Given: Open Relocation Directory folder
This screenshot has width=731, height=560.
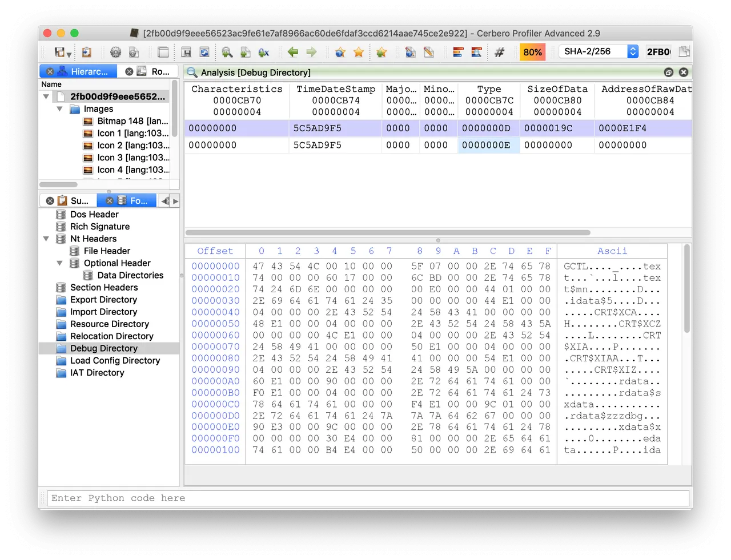Looking at the screenshot, I should click(112, 336).
